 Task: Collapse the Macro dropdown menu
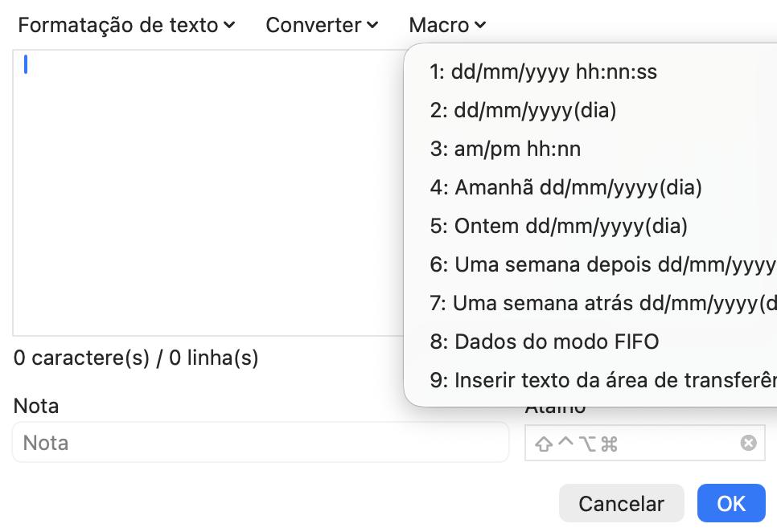[x=447, y=25]
